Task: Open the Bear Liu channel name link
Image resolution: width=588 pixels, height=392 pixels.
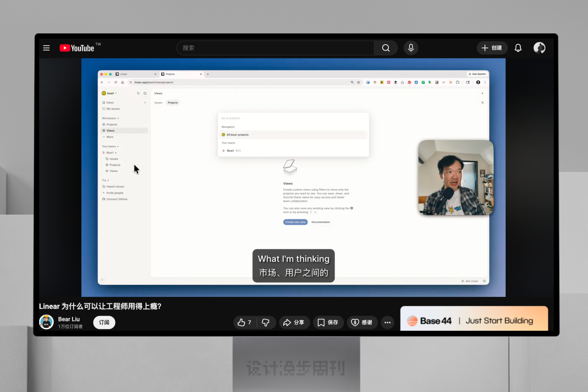Action: (x=69, y=319)
